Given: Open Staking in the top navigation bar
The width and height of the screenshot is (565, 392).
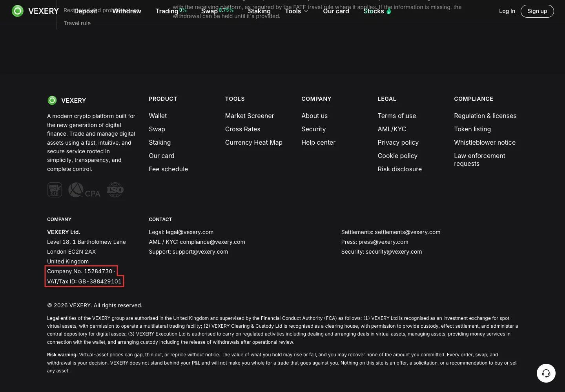Looking at the screenshot, I should [259, 11].
